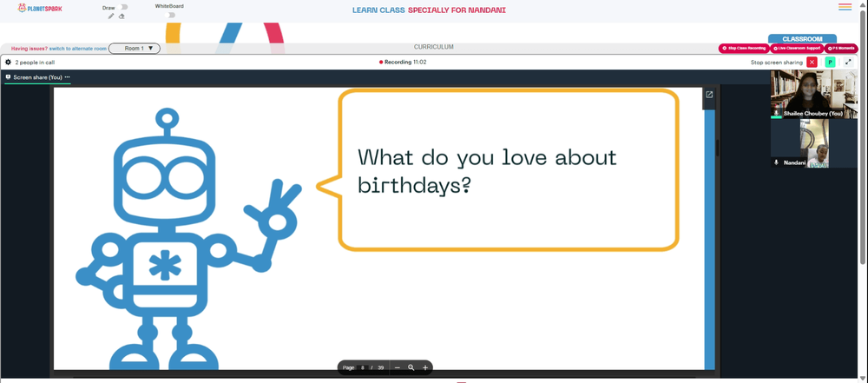This screenshot has height=383, width=868.
Task: Toggle Shailee Choubey's microphone icon
Action: tap(776, 113)
